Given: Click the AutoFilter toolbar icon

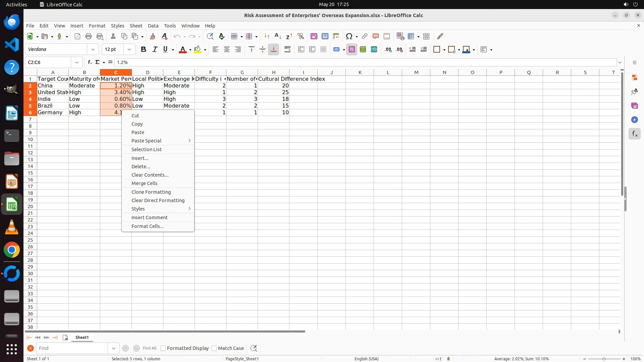Looking at the screenshot, I should [x=301, y=36].
